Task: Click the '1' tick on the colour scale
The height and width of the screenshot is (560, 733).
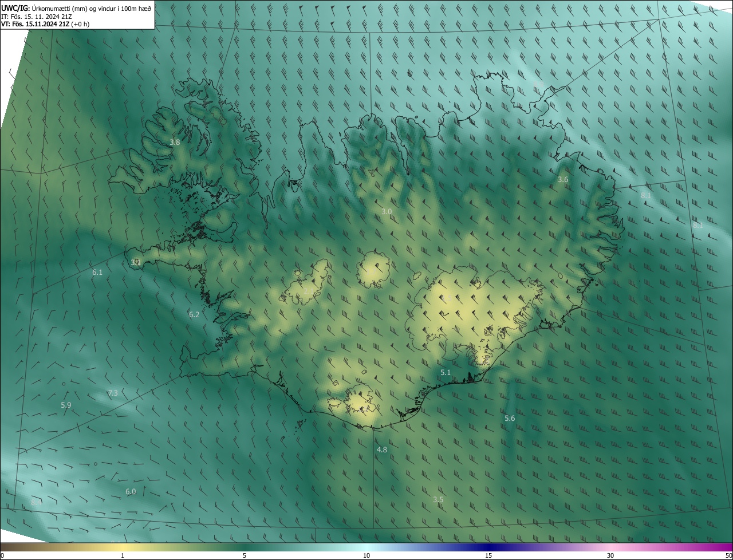Action: point(123,556)
